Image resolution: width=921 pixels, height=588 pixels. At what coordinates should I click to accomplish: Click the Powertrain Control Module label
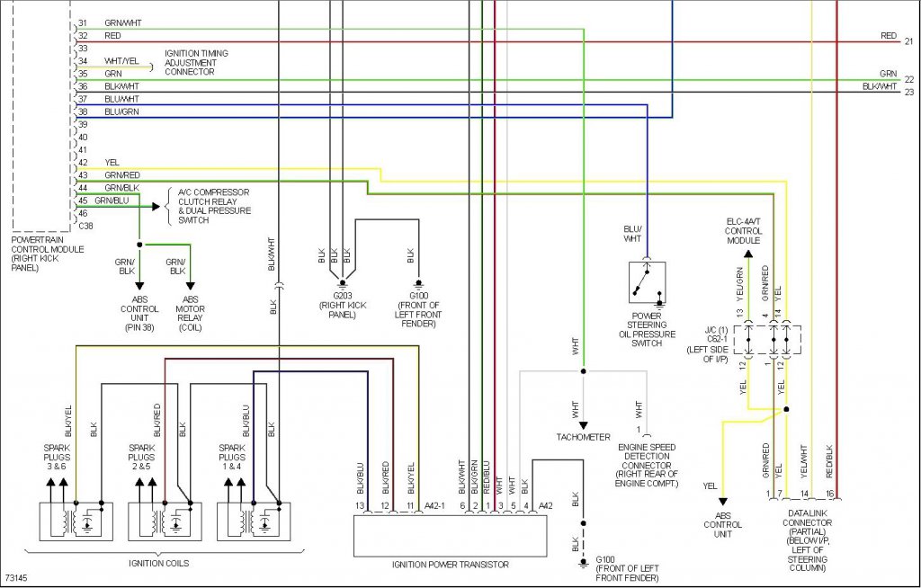click(48, 254)
